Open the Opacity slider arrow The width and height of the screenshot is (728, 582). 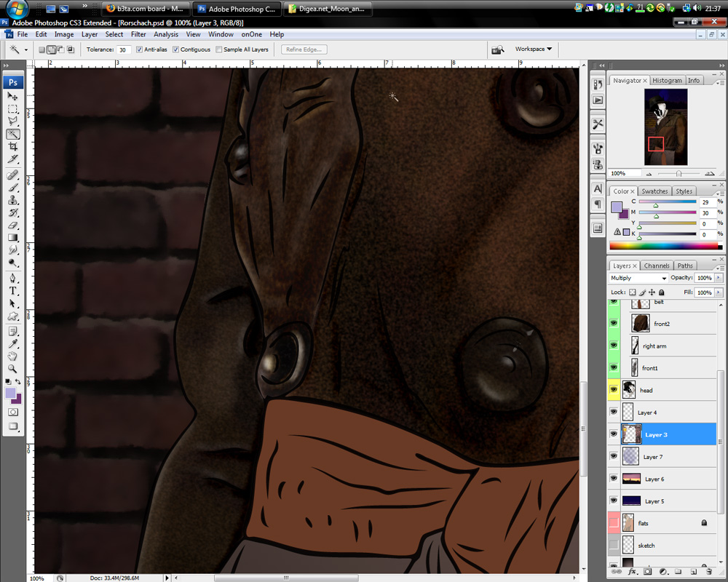click(719, 277)
